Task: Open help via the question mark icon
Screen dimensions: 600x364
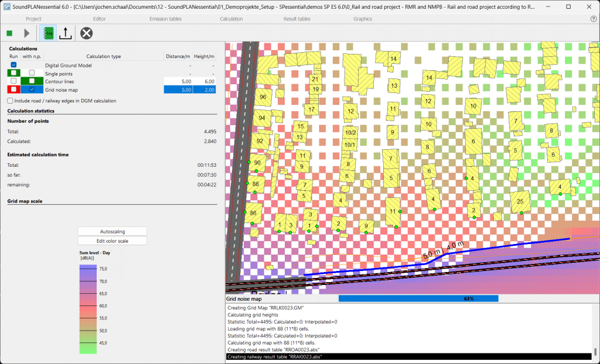Action: click(x=592, y=19)
